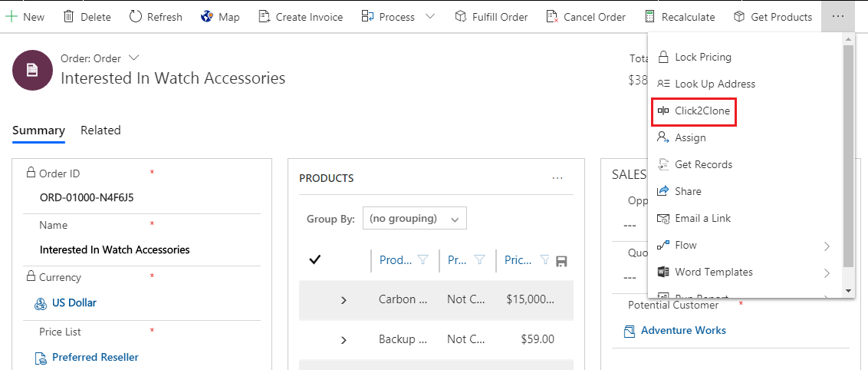Switch to the Related tab
868x370 pixels.
click(100, 130)
